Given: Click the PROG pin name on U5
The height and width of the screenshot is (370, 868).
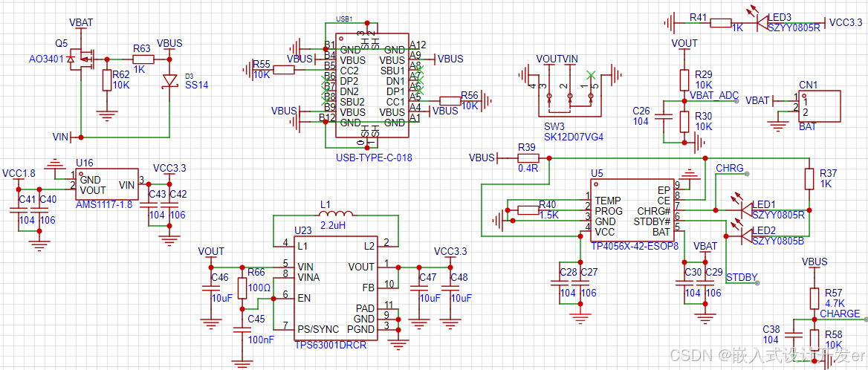Looking at the screenshot, I should point(609,210).
